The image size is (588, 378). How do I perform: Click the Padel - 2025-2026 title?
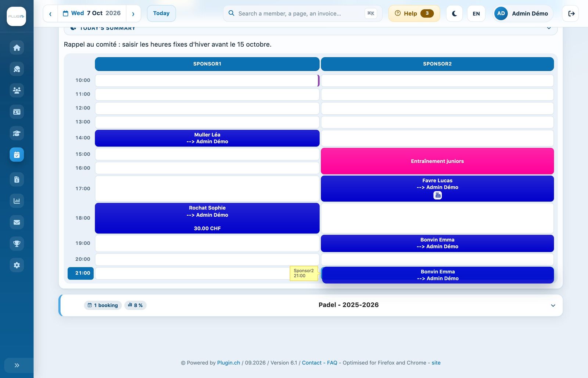click(x=348, y=305)
